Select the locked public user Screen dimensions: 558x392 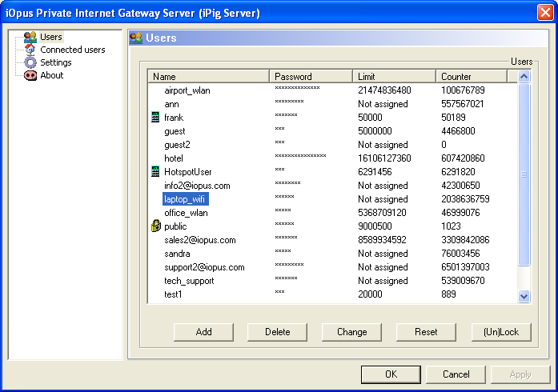pyautogui.click(x=175, y=226)
